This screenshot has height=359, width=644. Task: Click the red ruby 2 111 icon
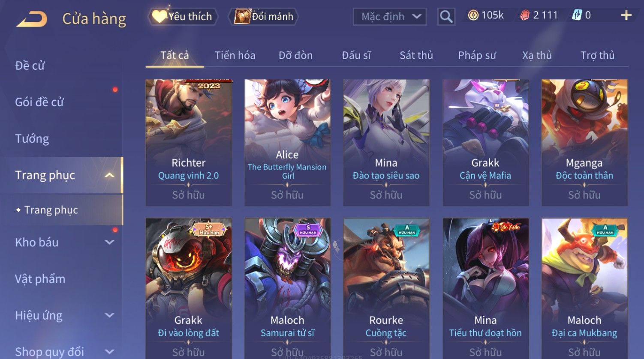tap(525, 16)
